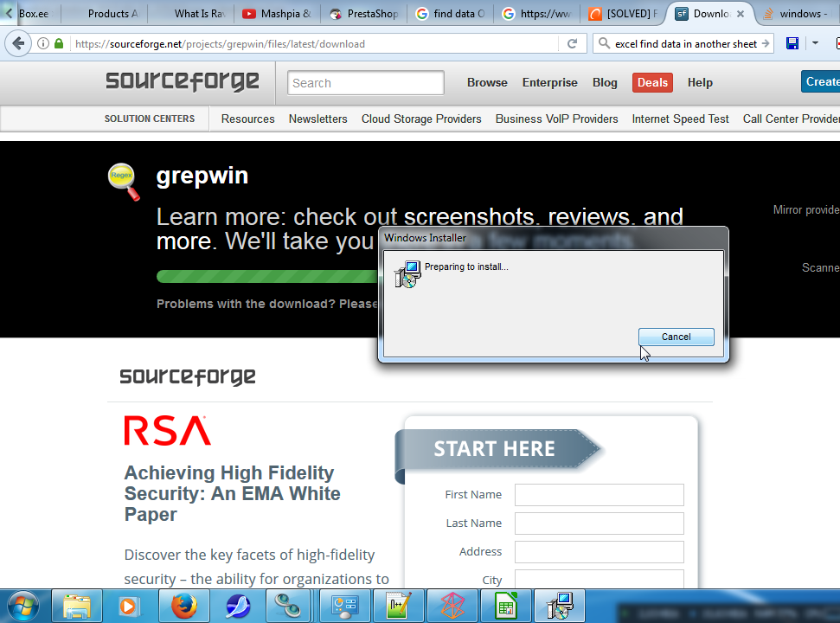Click the URL address bar
This screenshot has width=840, height=623.
(314, 44)
